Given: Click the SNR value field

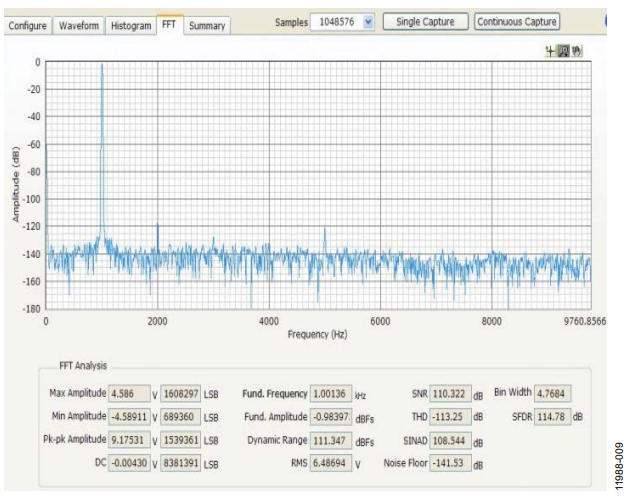Looking at the screenshot, I should pos(450,394).
